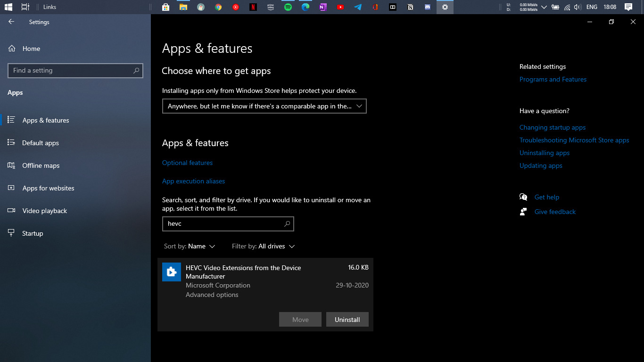Open Apps for websites settings
Image resolution: width=644 pixels, height=362 pixels.
48,188
